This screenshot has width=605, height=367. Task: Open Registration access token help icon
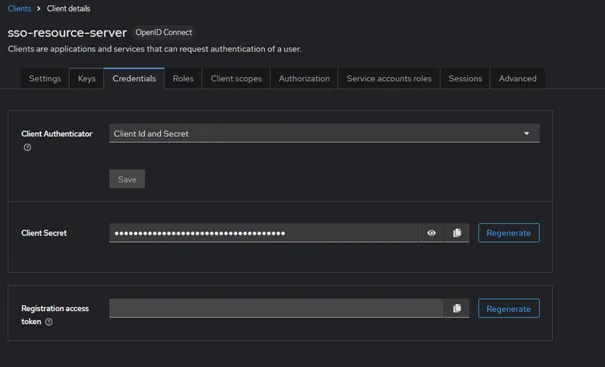click(49, 322)
